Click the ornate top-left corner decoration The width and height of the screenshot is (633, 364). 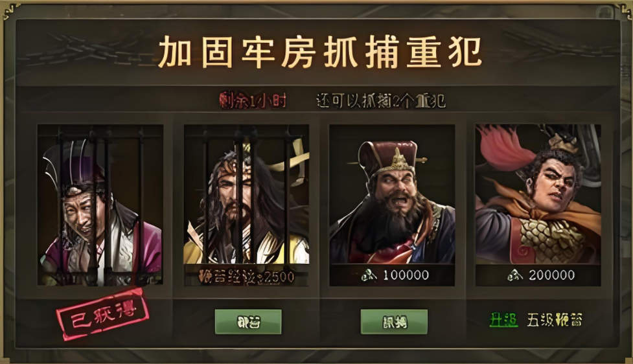[x=10, y=11]
